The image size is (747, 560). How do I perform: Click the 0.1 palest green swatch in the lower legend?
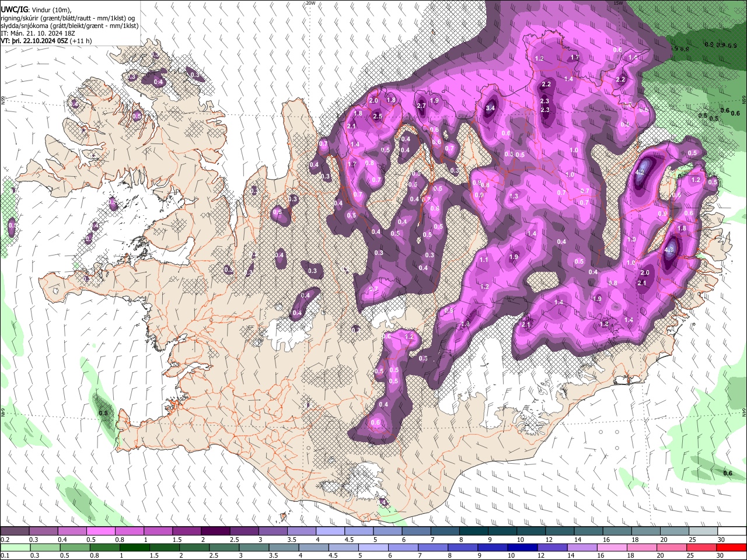[x=15, y=547]
